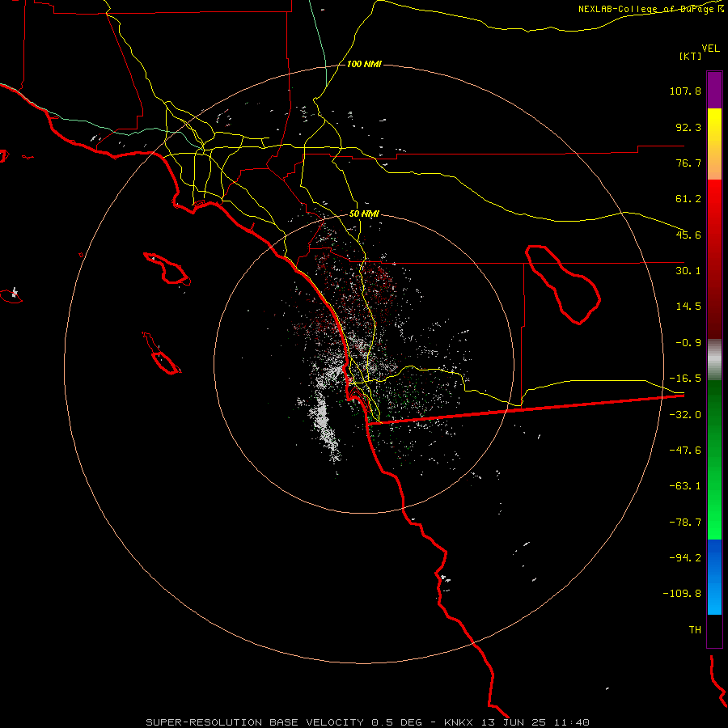Click the 30.1 velocity scale value
The image size is (728, 728).
pos(688,271)
